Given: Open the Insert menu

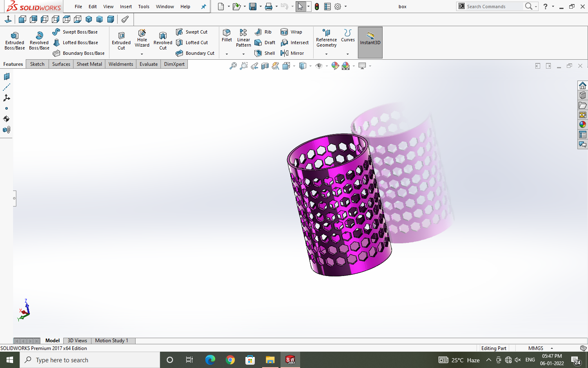Looking at the screenshot, I should (126, 7).
